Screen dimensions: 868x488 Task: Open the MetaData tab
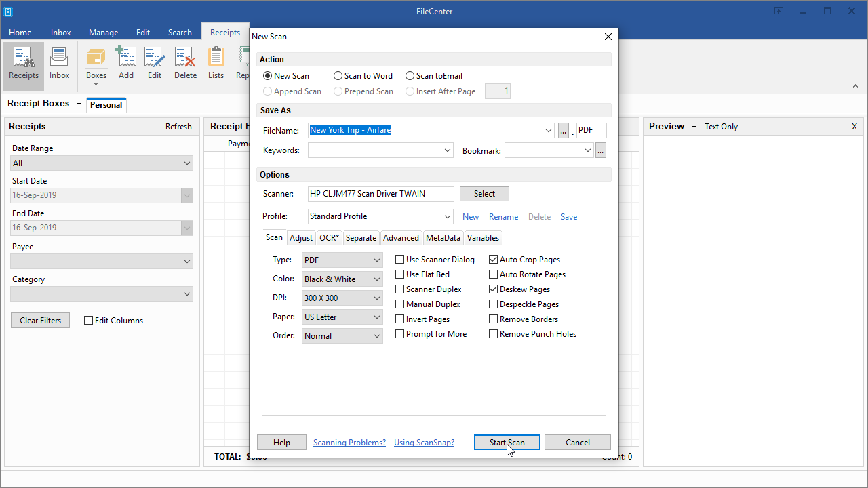(x=443, y=238)
